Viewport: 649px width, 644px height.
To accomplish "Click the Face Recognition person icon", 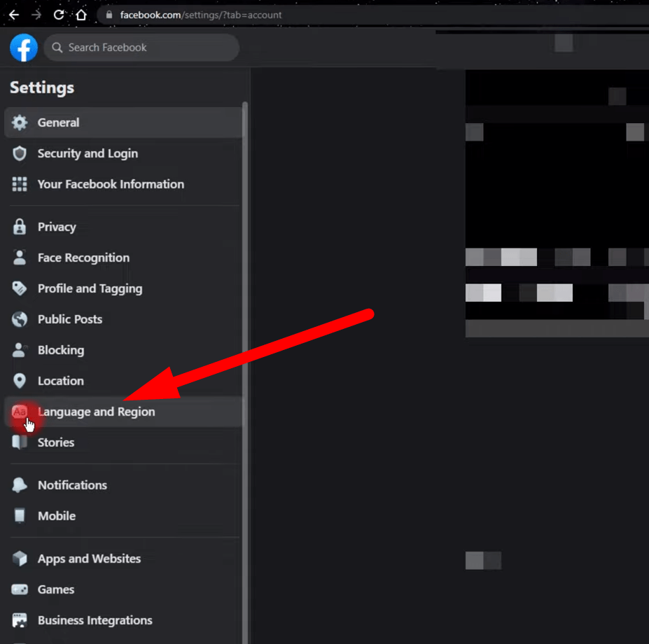I will point(20,258).
